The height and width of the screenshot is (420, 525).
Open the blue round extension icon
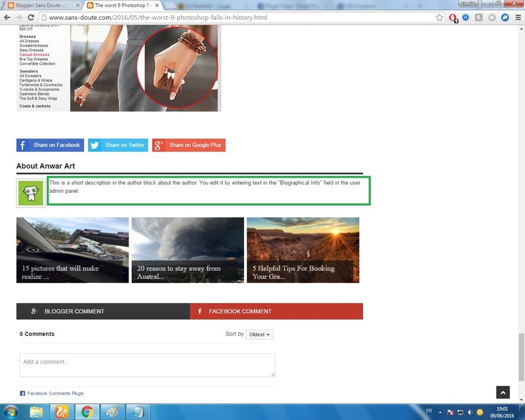point(466,18)
